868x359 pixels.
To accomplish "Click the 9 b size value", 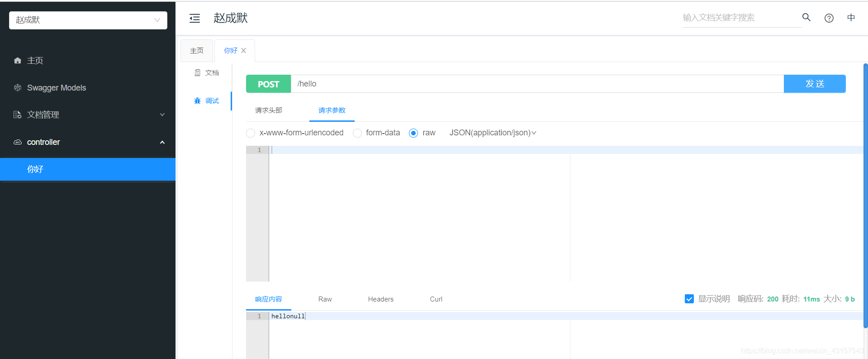I will [x=850, y=299].
